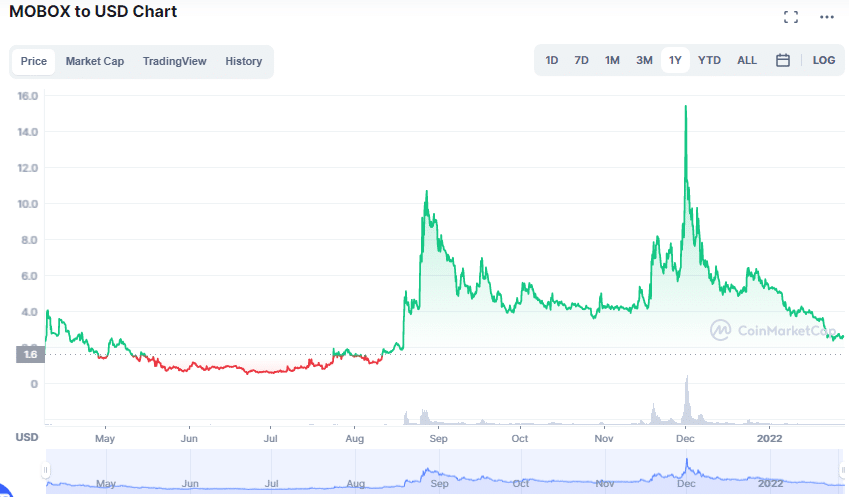Toggle the LOG scale option

pos(824,60)
